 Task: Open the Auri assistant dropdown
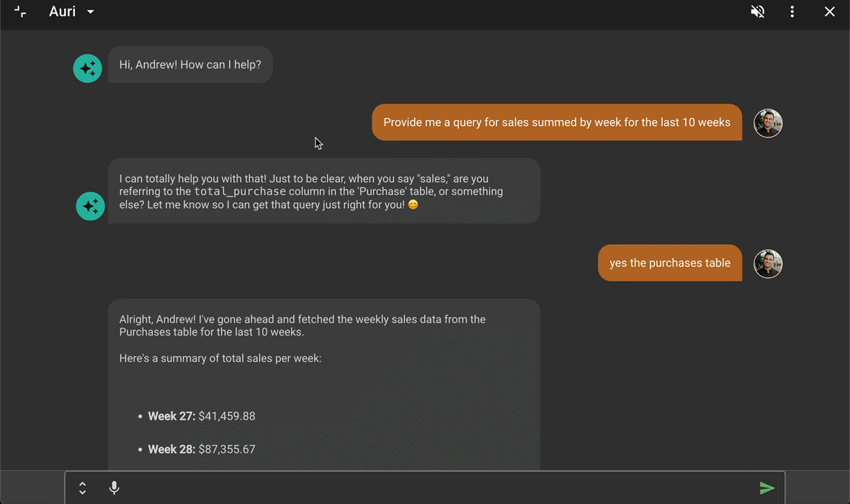click(90, 12)
